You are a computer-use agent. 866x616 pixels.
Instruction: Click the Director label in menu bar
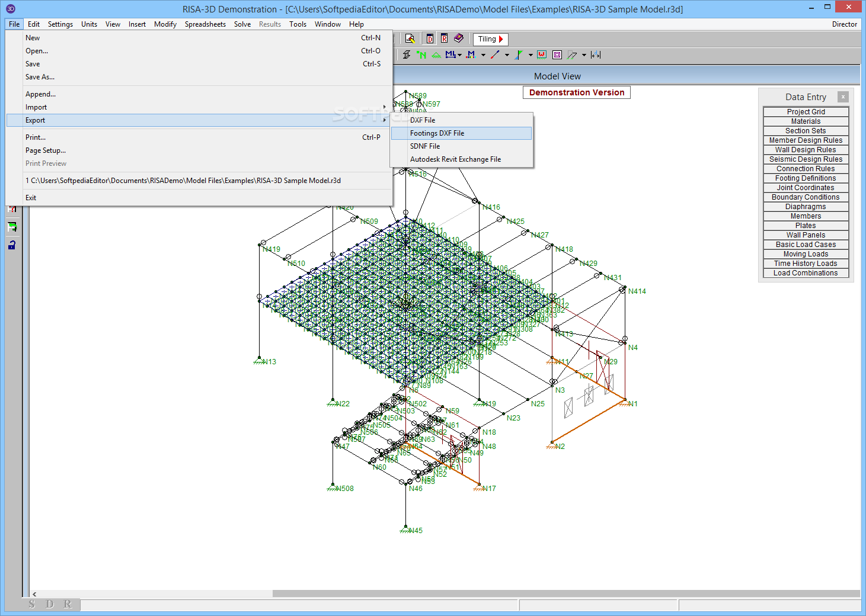coord(844,24)
